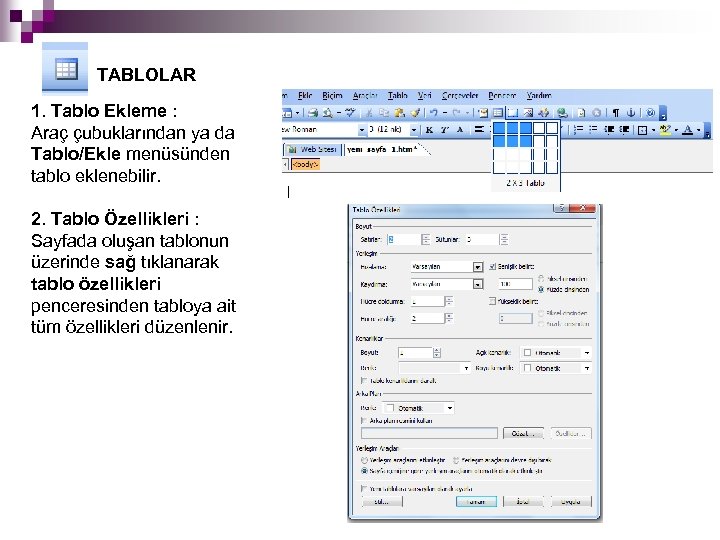Image resolution: width=720 pixels, height=540 pixels.
Task: Open the font size dropdown arrow
Action: tap(414, 130)
